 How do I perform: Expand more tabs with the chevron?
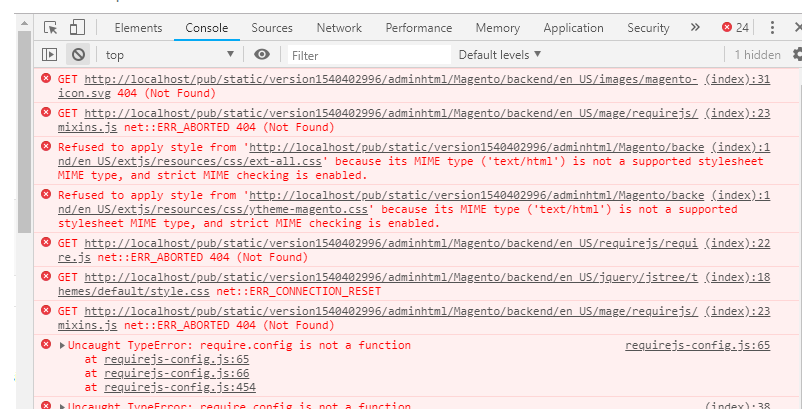tap(696, 28)
